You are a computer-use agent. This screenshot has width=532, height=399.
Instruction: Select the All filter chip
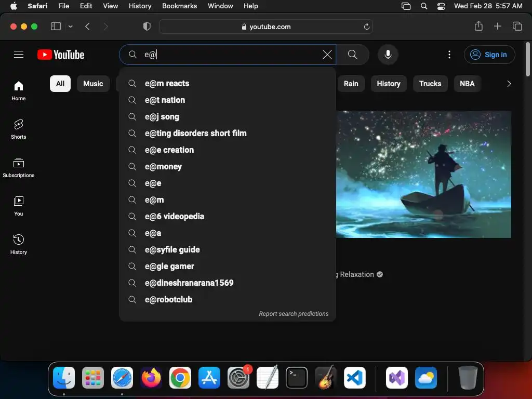coord(60,84)
